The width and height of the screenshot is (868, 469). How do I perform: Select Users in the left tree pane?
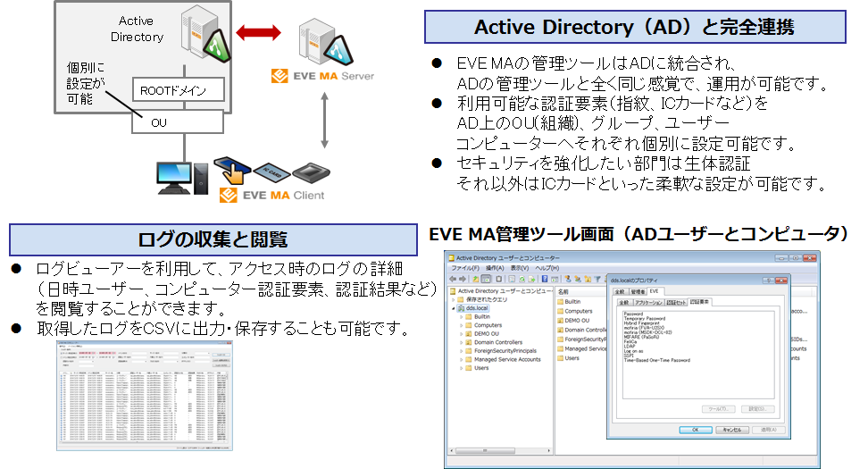click(477, 368)
